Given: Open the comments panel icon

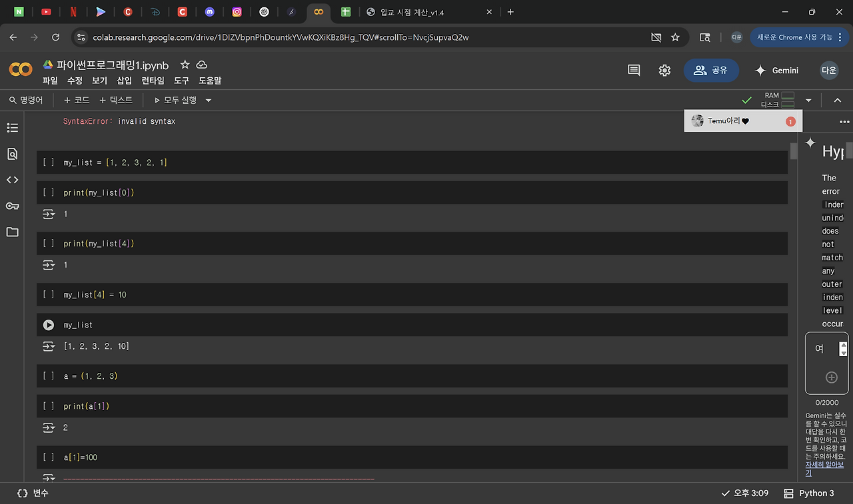Looking at the screenshot, I should tap(634, 70).
